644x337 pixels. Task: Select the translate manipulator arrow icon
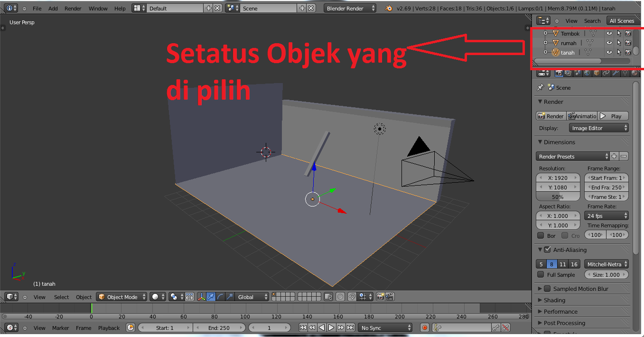click(x=211, y=297)
